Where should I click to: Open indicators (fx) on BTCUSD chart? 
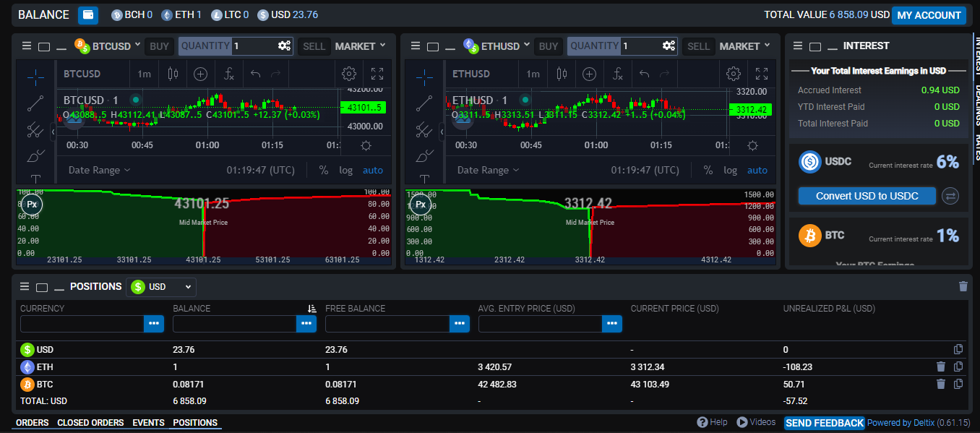(x=228, y=74)
